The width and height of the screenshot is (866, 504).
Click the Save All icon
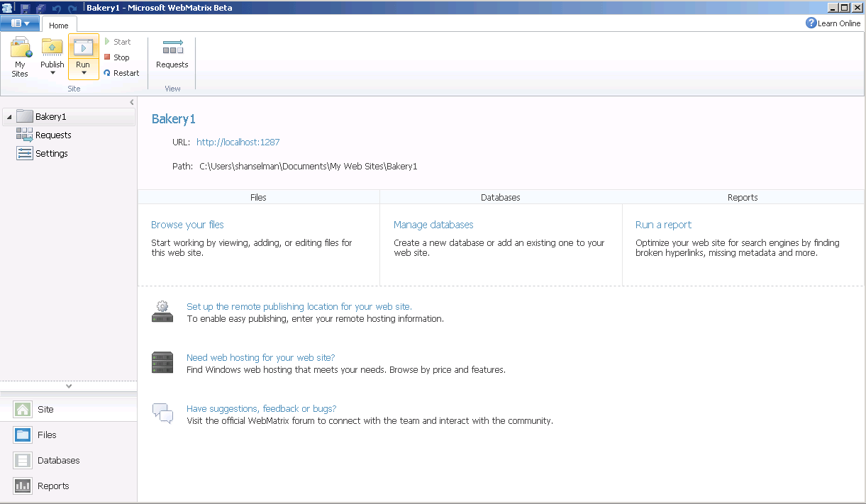pos(40,8)
